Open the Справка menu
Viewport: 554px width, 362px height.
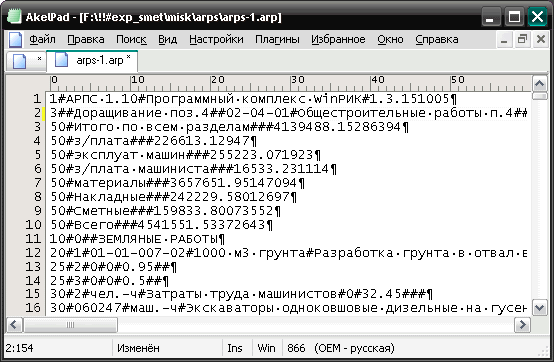coord(437,39)
